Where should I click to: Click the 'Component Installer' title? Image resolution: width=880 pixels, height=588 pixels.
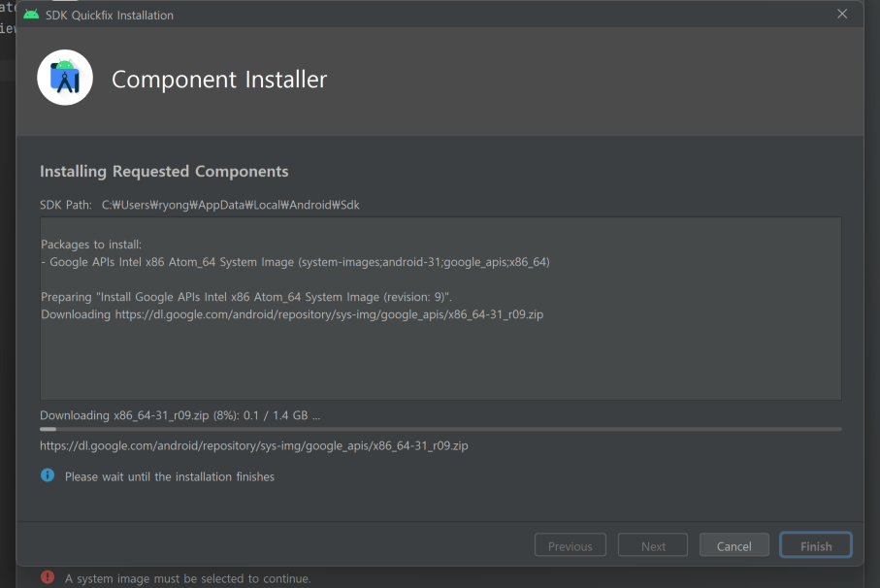tap(219, 80)
